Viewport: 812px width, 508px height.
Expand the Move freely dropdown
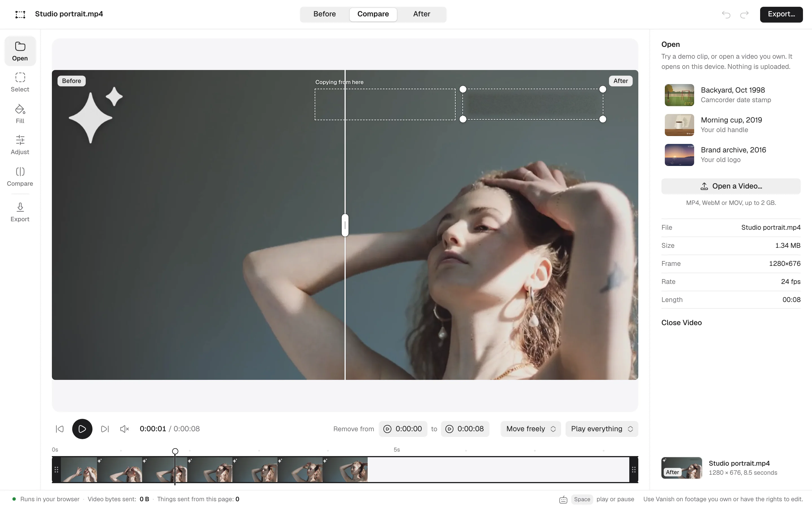[x=531, y=429]
